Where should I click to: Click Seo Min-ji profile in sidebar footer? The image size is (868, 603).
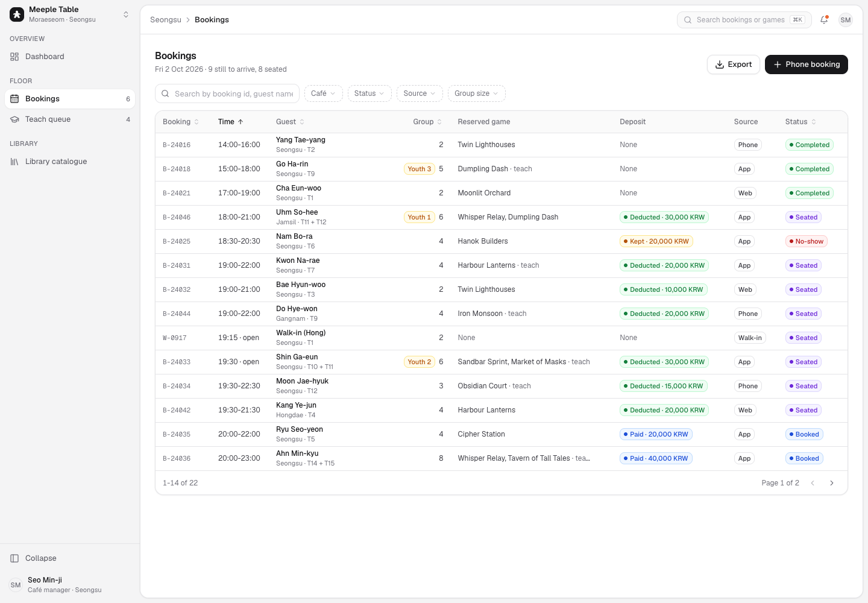pyautogui.click(x=70, y=585)
